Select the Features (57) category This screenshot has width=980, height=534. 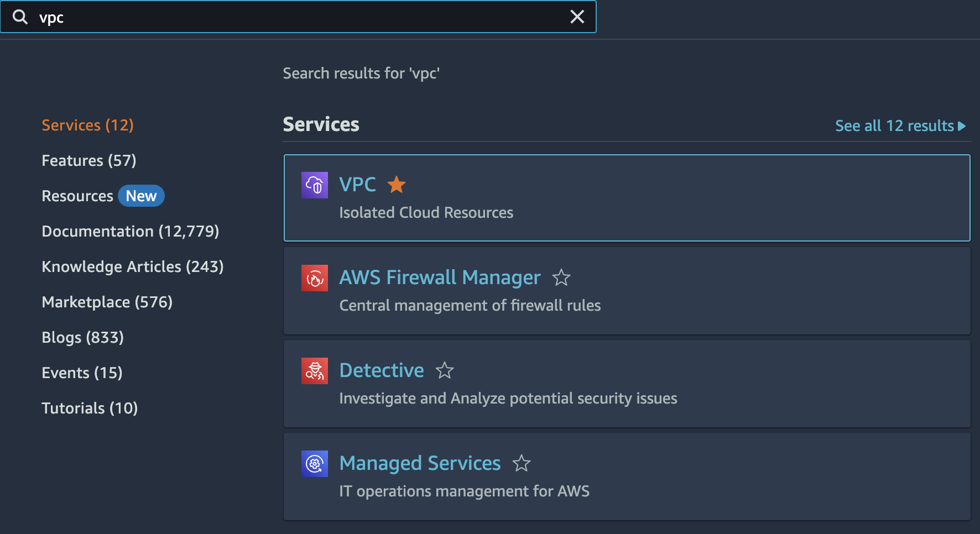pos(88,160)
